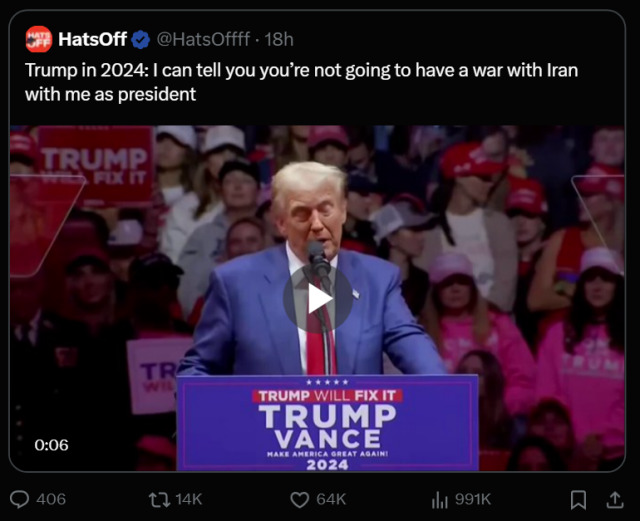Click the 991K views count
This screenshot has width=640, height=521.
[473, 499]
